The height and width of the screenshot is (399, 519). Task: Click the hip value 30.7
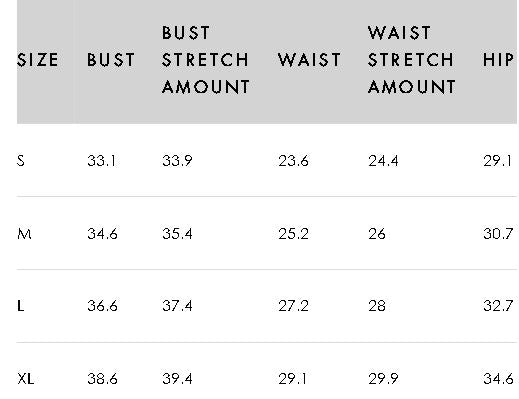[x=498, y=234]
